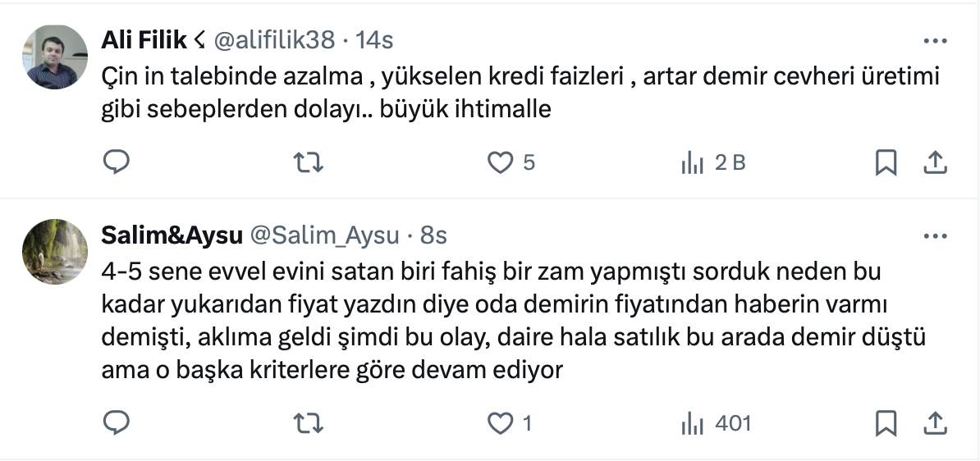Like Salim&Aysu's tweet

tap(500, 423)
